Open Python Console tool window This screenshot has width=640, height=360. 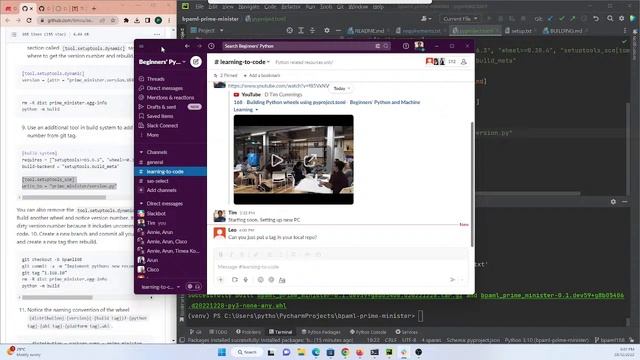tap(368, 332)
